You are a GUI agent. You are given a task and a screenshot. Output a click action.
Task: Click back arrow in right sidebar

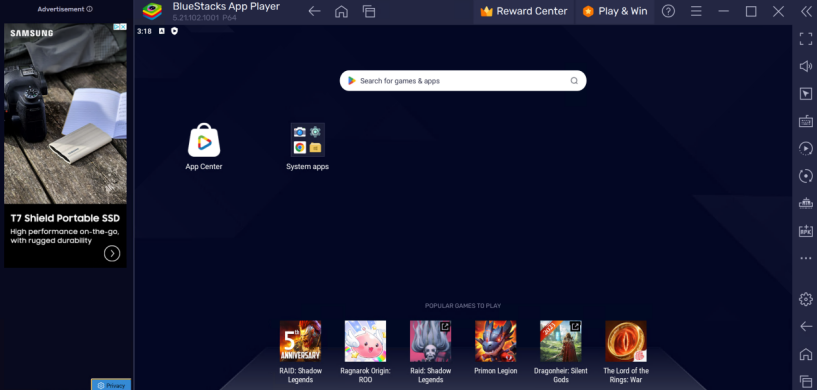pos(806,326)
